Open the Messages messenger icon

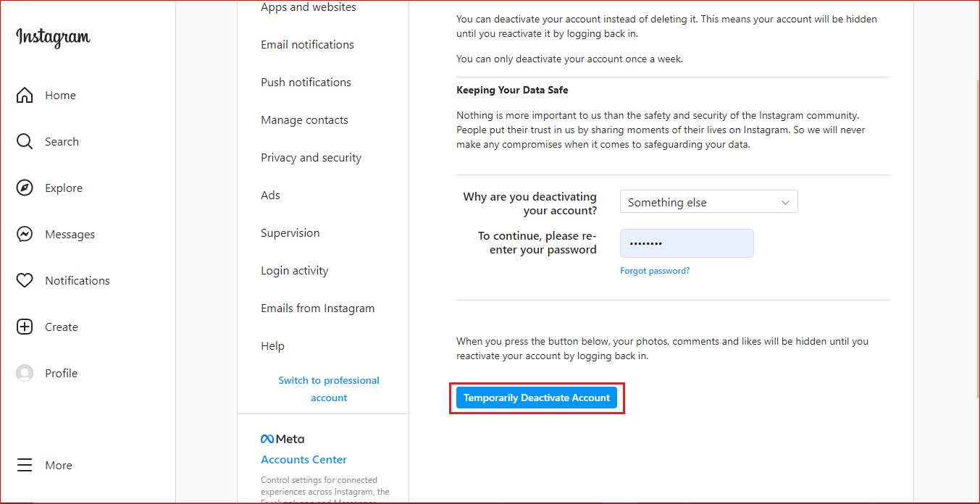tap(25, 235)
